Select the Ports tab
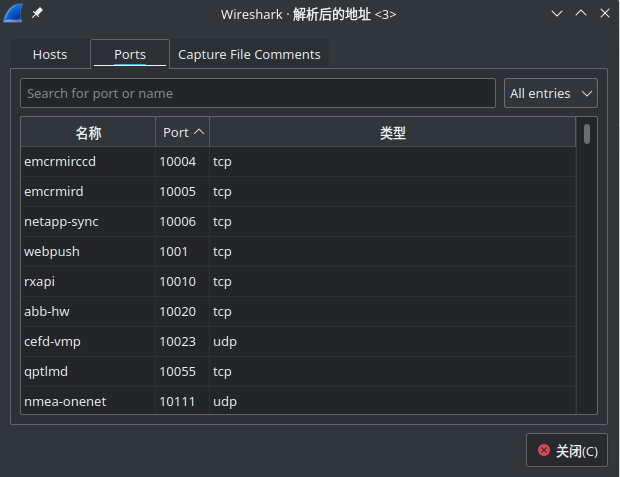620x477 pixels. (x=130, y=54)
